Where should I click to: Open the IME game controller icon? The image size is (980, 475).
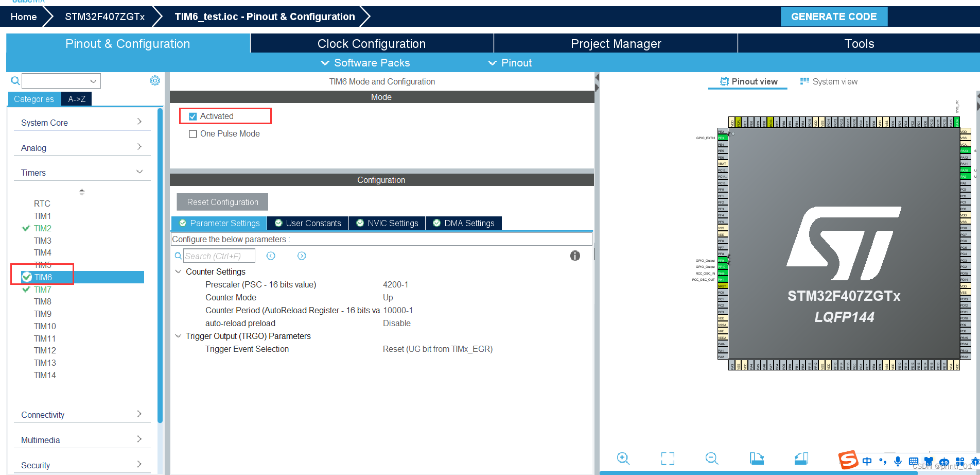944,462
